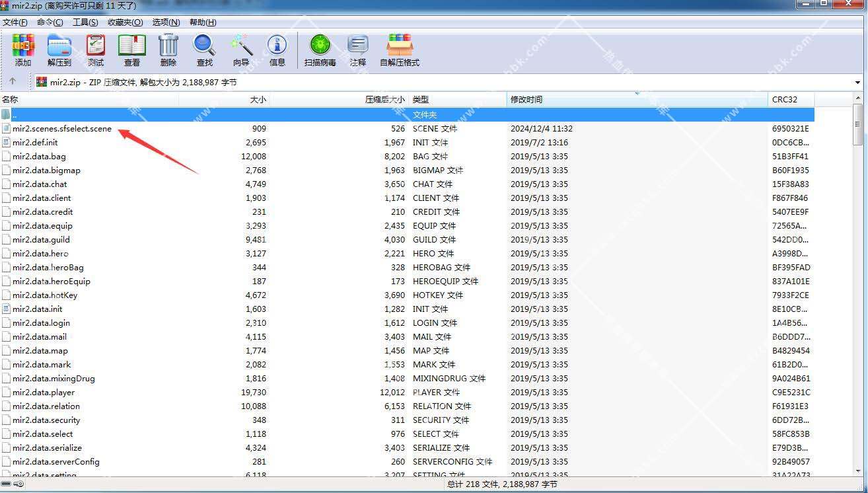Open the 帮助(H) menu
The image size is (868, 493).
coord(203,22)
